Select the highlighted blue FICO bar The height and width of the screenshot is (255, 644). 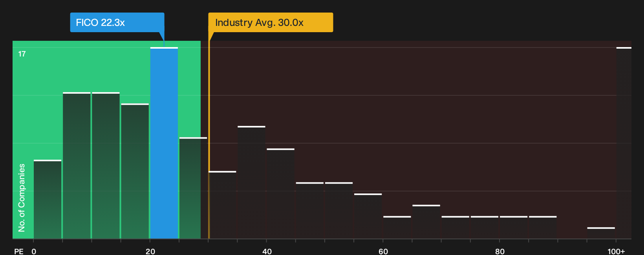click(x=164, y=143)
